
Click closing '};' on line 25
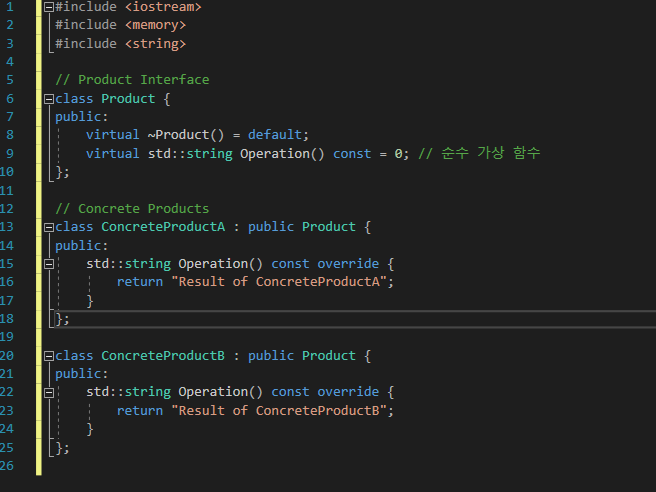pyautogui.click(x=63, y=448)
